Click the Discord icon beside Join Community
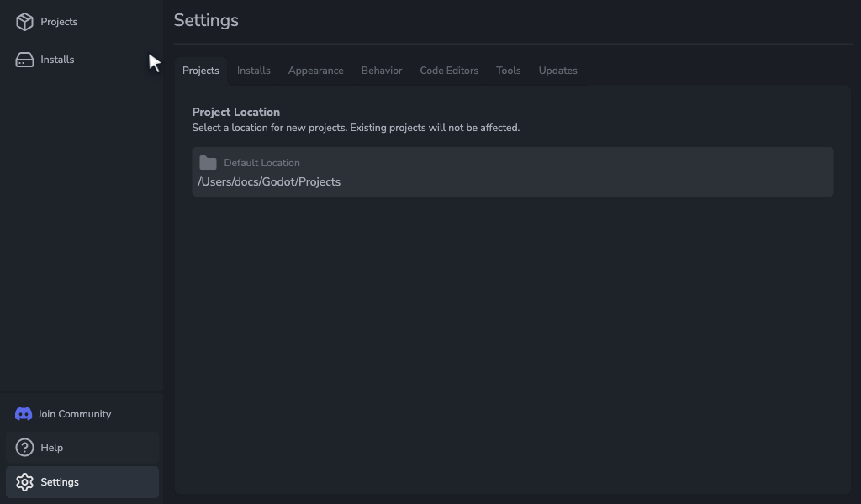 click(24, 414)
